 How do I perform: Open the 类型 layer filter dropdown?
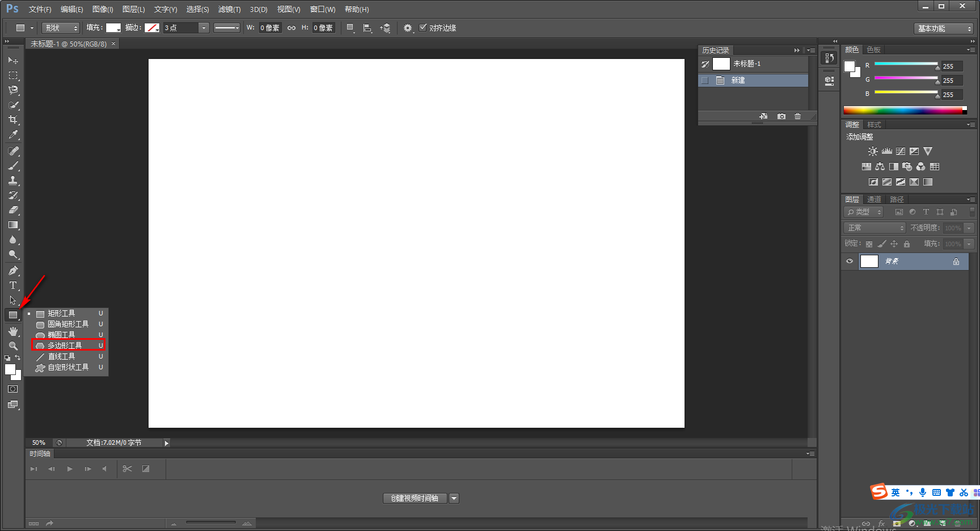tap(864, 212)
